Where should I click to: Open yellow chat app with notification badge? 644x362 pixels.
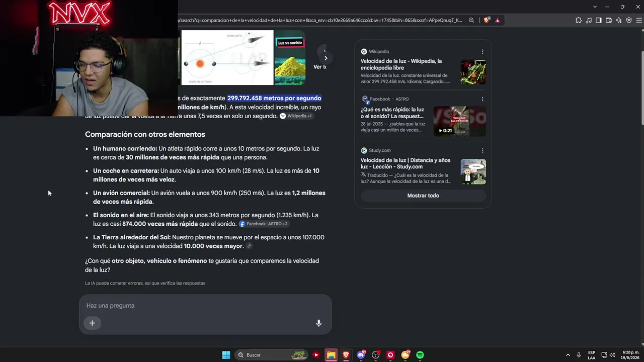tap(405, 355)
